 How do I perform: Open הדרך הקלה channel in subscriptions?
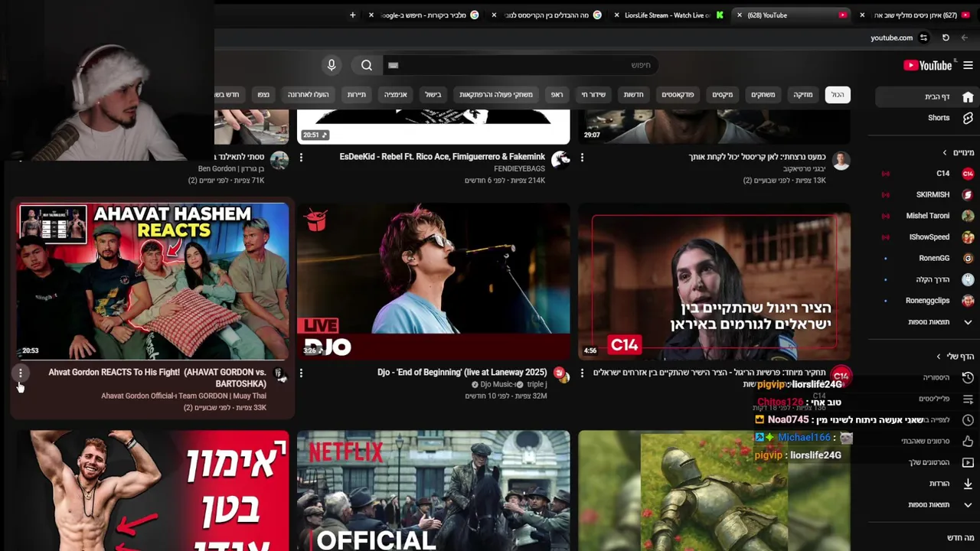click(924, 279)
